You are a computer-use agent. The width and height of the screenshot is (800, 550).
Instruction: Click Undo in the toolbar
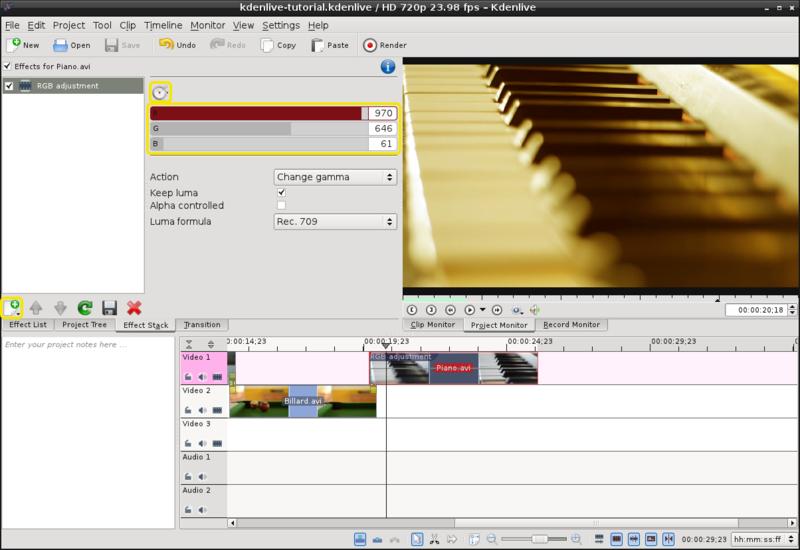click(178, 45)
